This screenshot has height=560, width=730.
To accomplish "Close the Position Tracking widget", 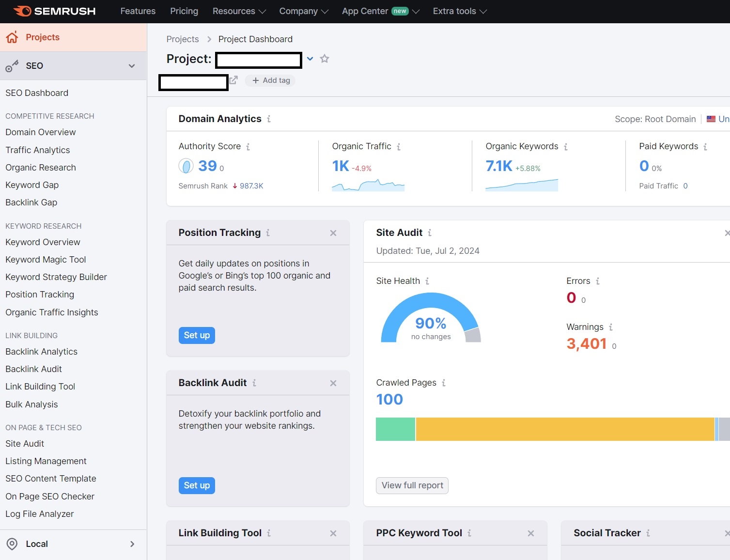I will coord(333,233).
